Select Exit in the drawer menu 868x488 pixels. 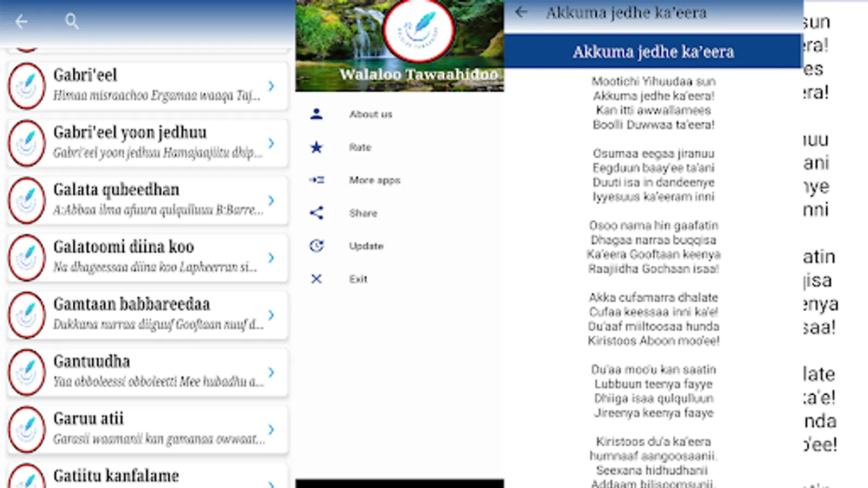[x=358, y=279]
